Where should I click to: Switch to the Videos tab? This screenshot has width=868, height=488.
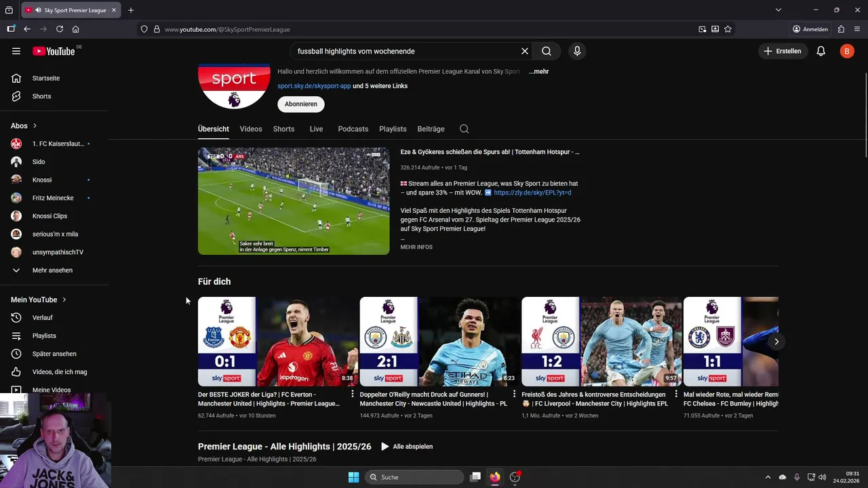coord(251,129)
